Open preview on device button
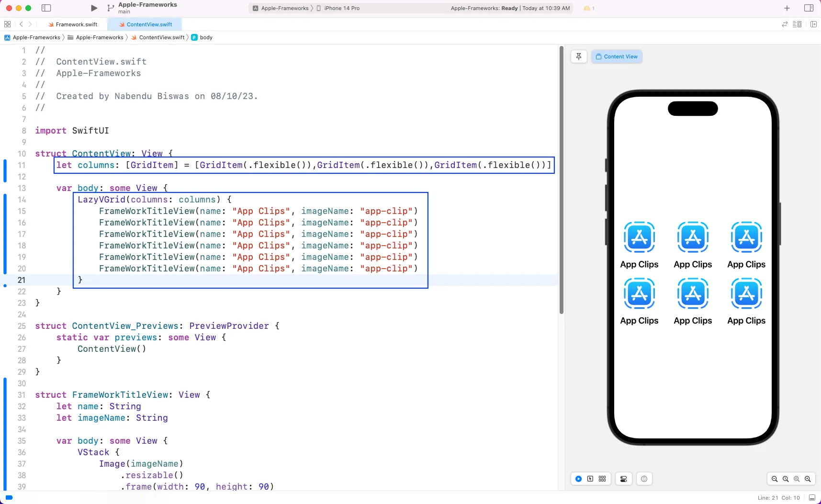Screen dimensions: 821x504 pos(644,479)
